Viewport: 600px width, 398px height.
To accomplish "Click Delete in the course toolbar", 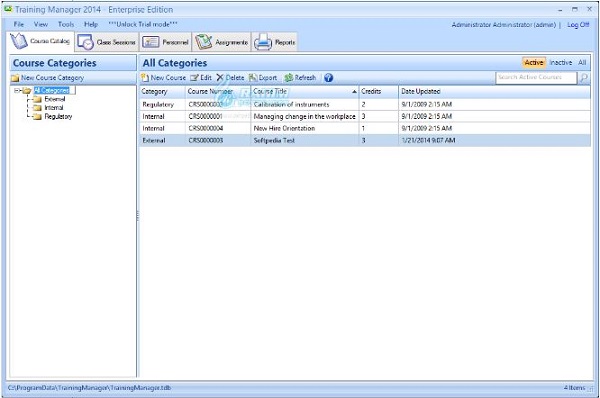I will click(230, 78).
